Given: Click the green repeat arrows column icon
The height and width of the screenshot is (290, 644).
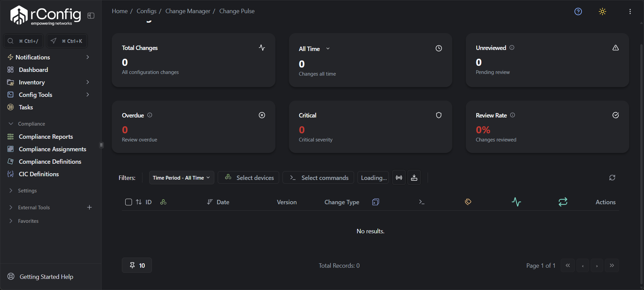Looking at the screenshot, I should pyautogui.click(x=563, y=202).
